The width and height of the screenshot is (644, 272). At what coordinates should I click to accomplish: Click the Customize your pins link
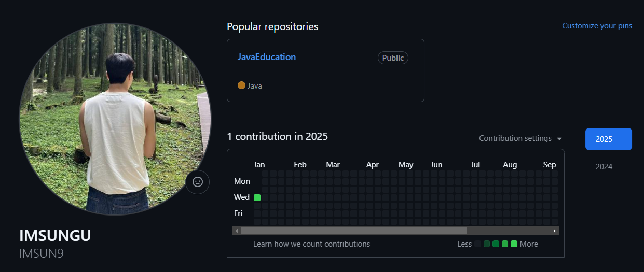click(597, 26)
